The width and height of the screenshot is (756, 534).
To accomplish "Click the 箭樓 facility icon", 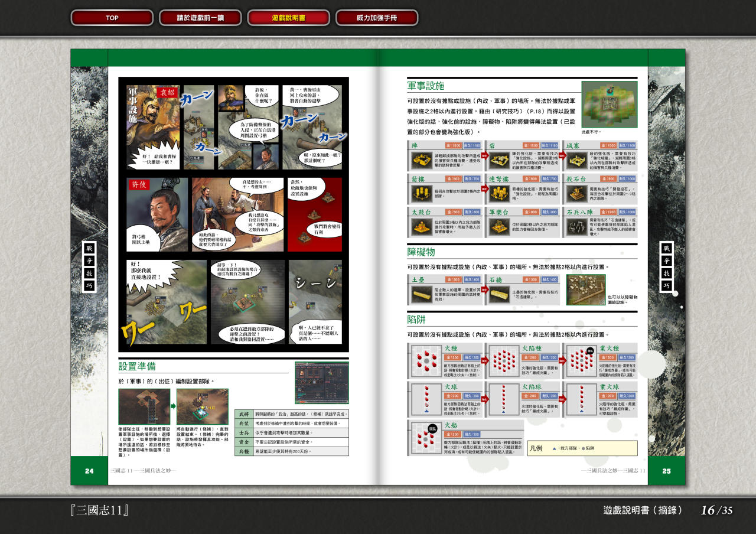I will tap(422, 193).
